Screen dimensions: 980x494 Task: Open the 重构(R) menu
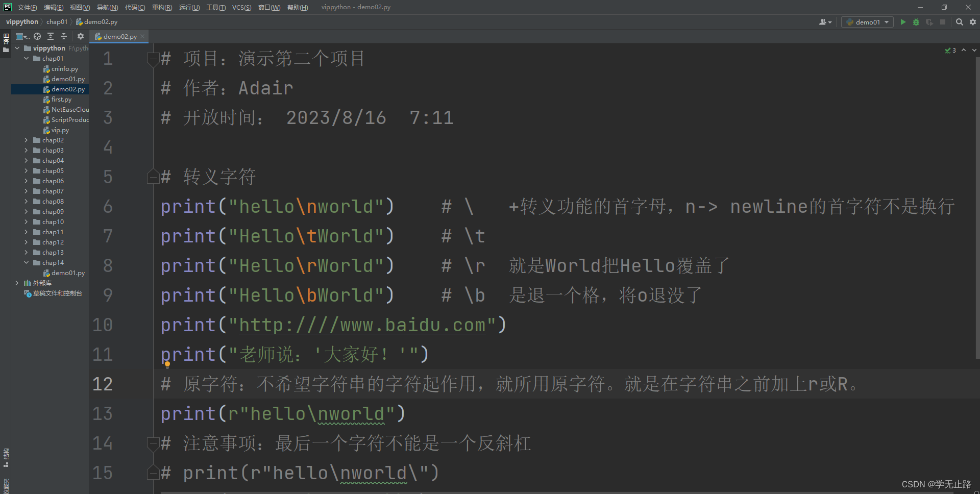coord(162,7)
